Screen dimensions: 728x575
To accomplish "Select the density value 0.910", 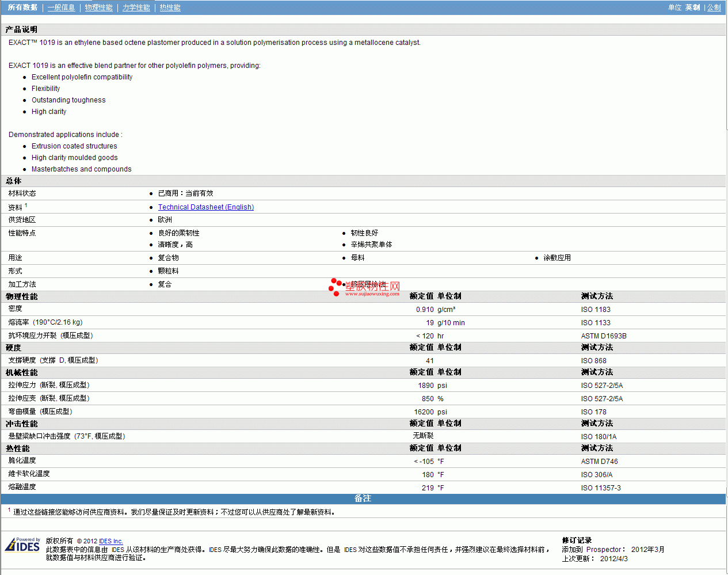I will click(425, 310).
